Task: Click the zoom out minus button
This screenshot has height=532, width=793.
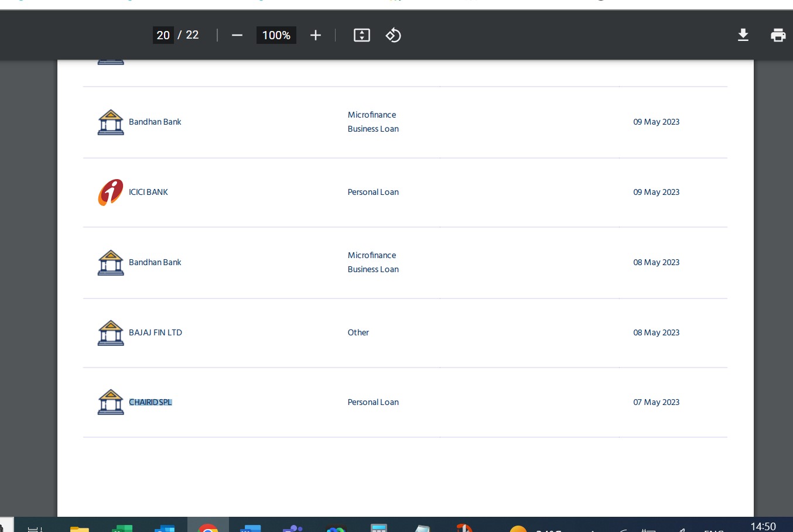Action: pos(237,36)
